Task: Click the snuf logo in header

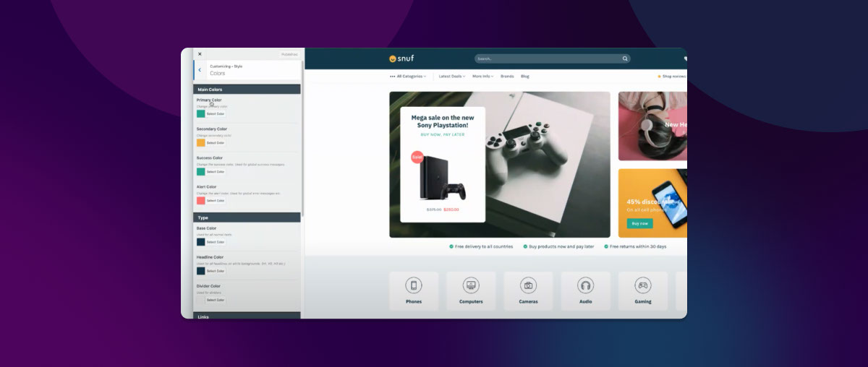Action: (401, 59)
